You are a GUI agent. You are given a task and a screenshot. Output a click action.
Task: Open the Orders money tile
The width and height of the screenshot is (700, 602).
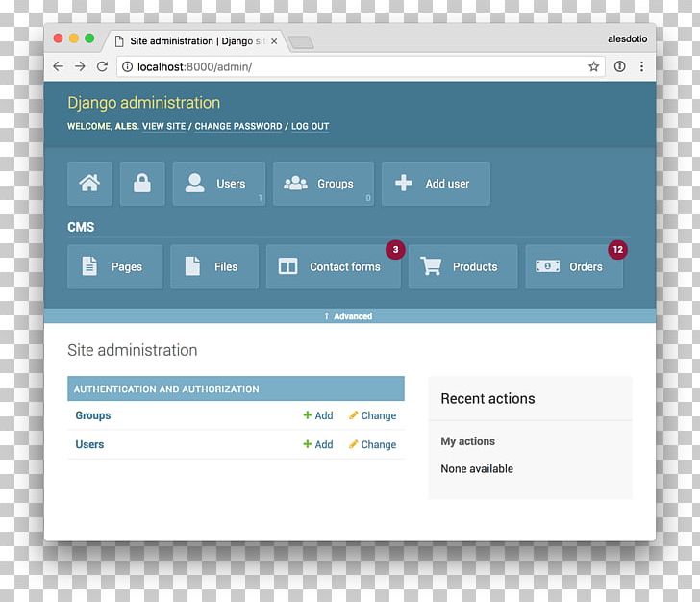pyautogui.click(x=574, y=266)
